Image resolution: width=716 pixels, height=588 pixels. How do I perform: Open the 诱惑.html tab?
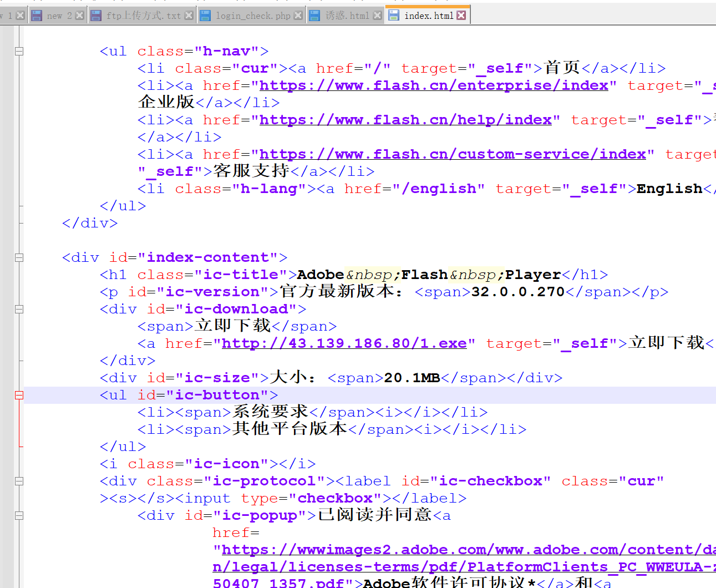click(x=347, y=16)
